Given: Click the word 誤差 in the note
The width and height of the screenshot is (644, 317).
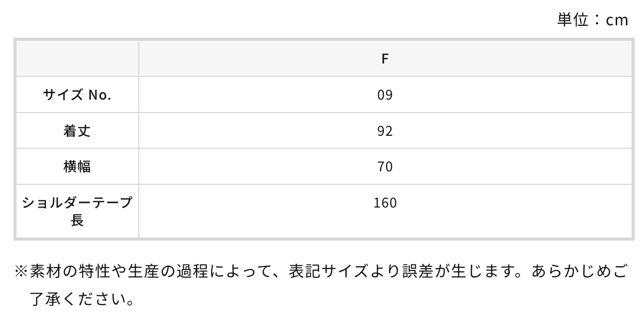Looking at the screenshot, I should coord(419,272).
